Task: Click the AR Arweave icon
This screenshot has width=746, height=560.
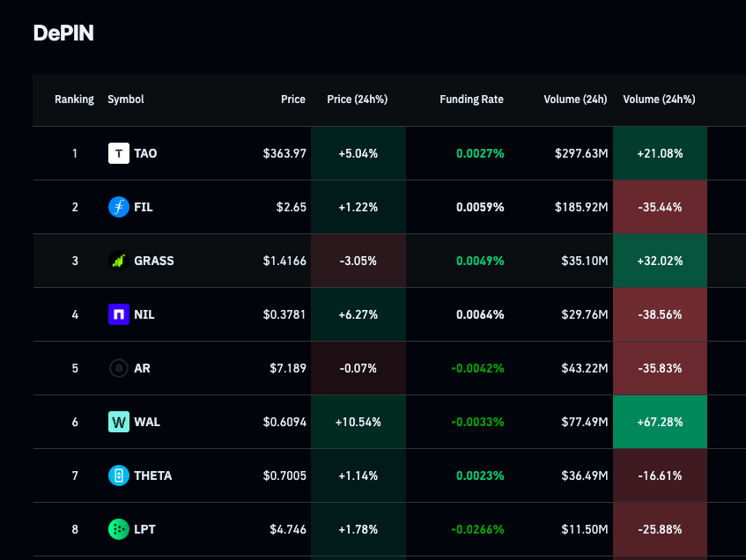Action: point(119,368)
